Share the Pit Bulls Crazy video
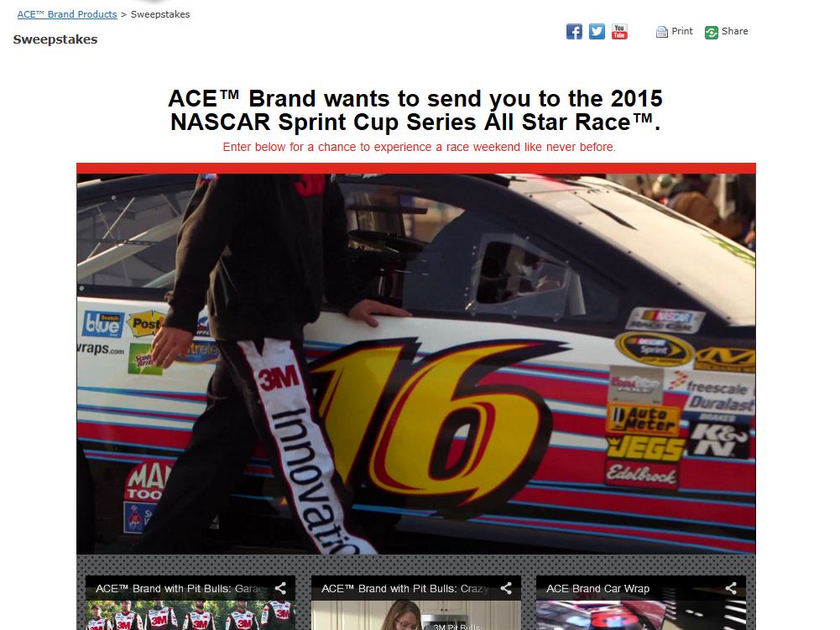 coord(506,588)
